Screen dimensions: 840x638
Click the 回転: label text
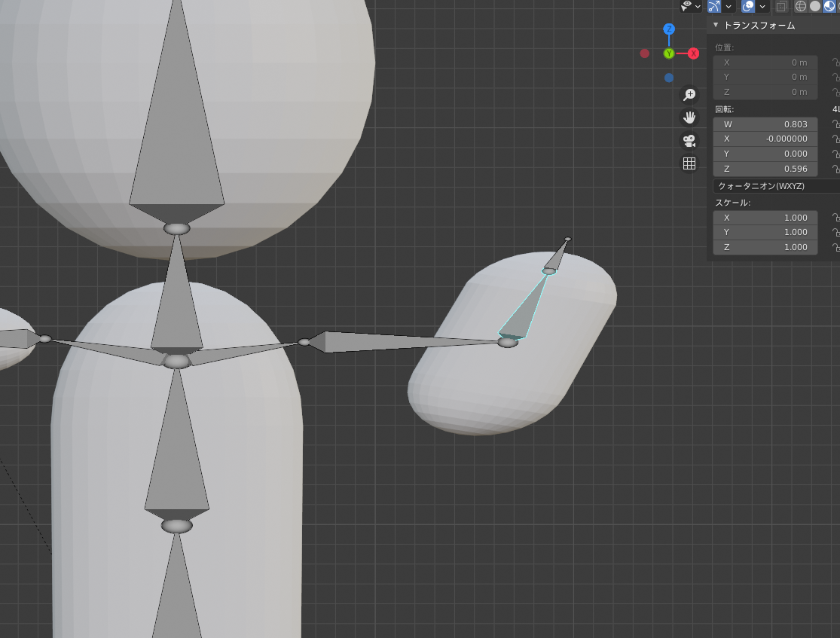point(724,109)
